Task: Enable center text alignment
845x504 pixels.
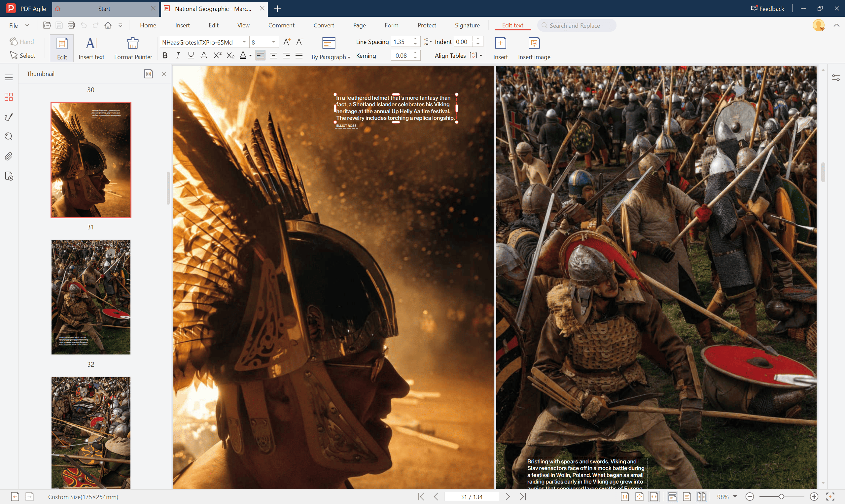Action: (273, 55)
